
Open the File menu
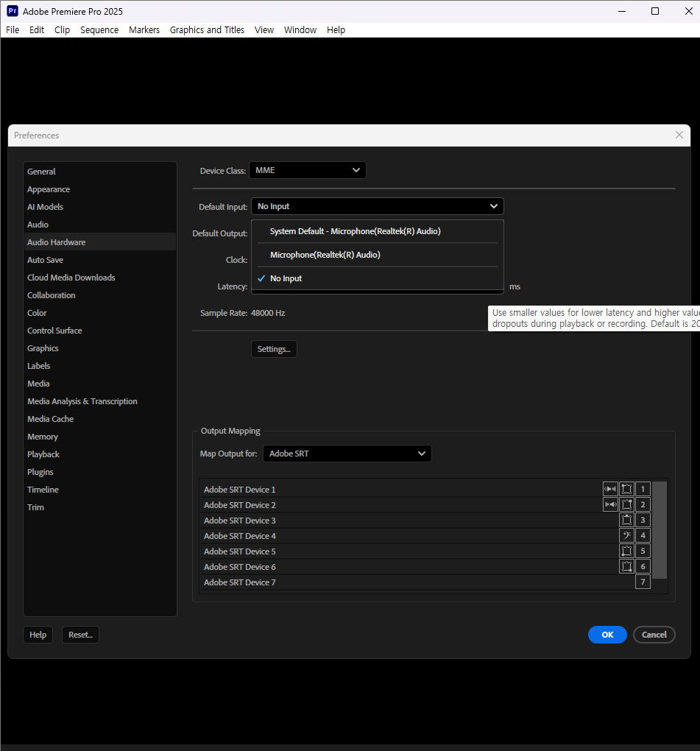13,29
